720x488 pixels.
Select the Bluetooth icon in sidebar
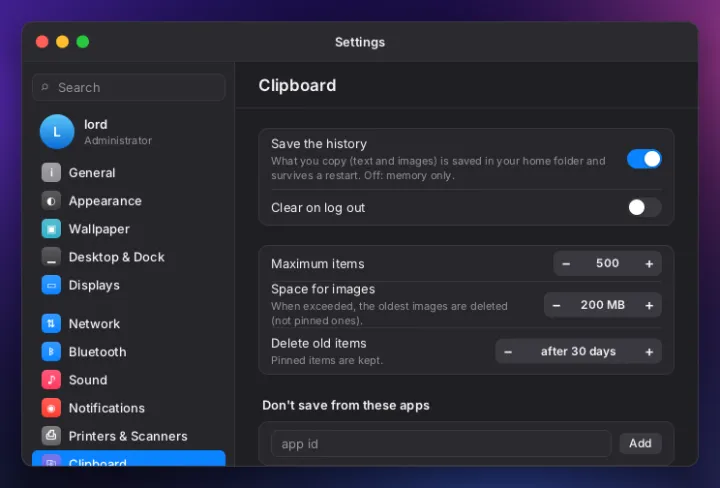click(51, 352)
